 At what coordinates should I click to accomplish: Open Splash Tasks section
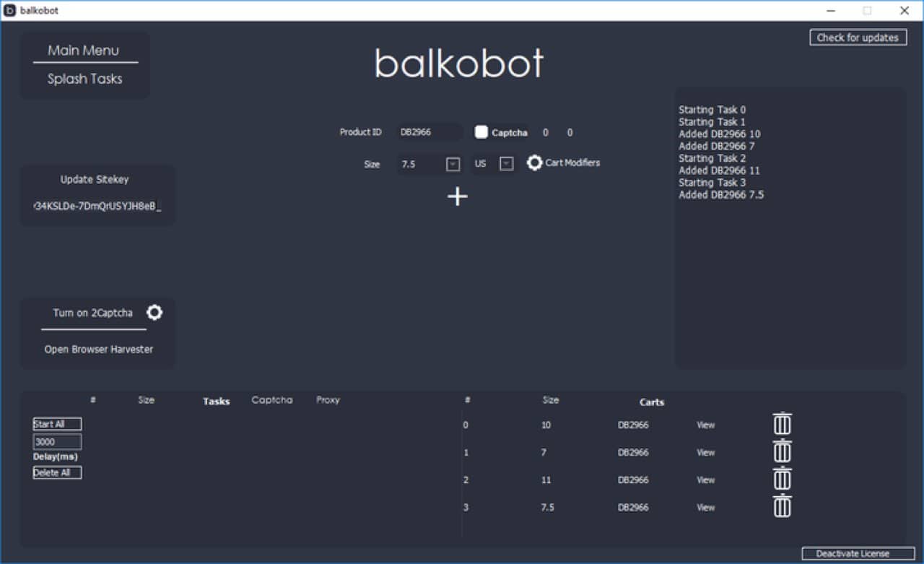[85, 79]
